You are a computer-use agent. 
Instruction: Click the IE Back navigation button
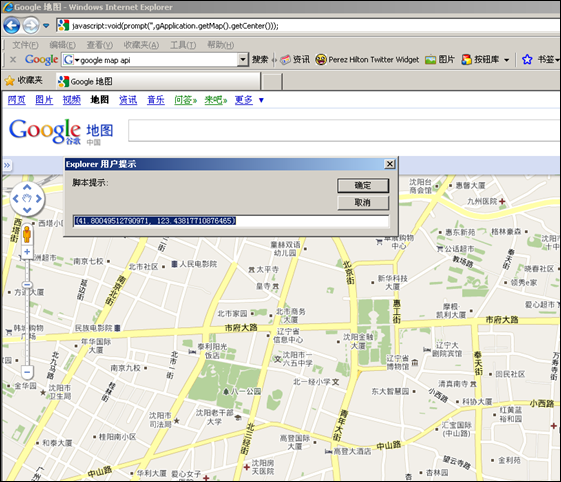(x=11, y=25)
